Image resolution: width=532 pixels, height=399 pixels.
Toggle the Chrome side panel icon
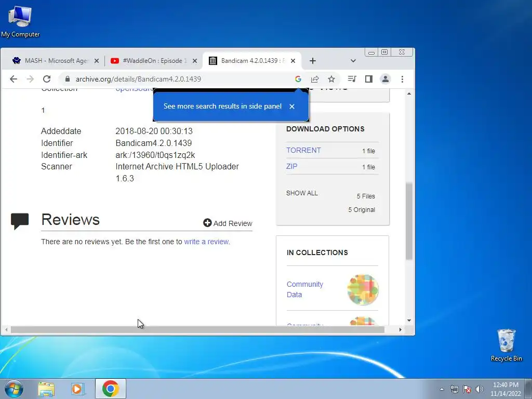369,79
